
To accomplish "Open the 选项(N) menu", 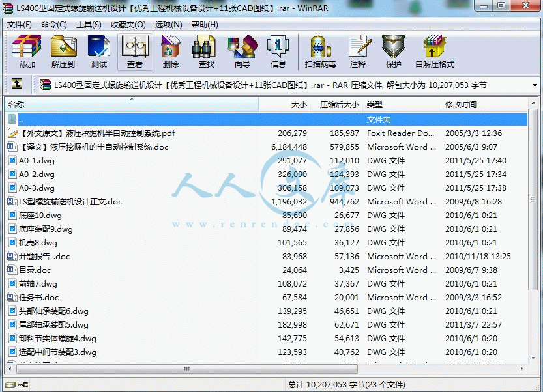I will tap(168, 25).
